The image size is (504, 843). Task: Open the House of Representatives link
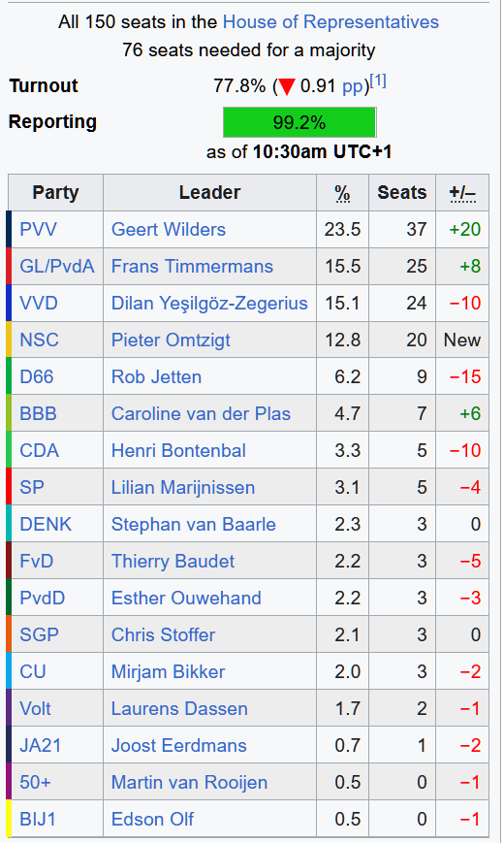[331, 22]
